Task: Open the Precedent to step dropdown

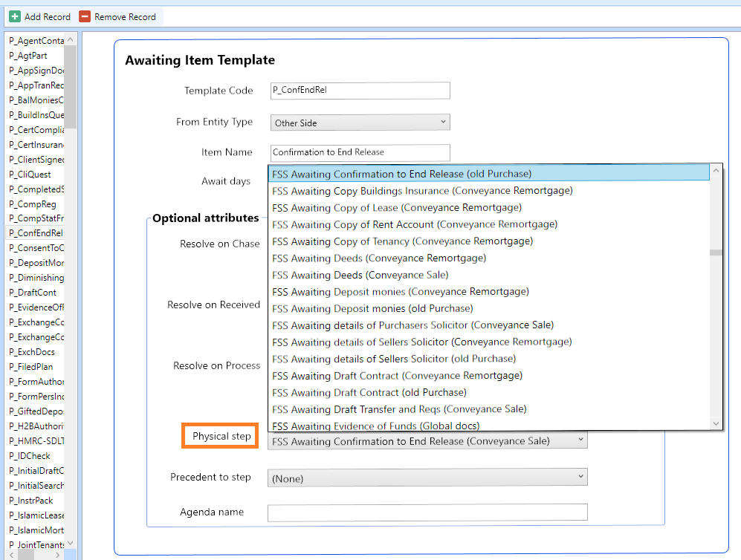Action: (427, 478)
